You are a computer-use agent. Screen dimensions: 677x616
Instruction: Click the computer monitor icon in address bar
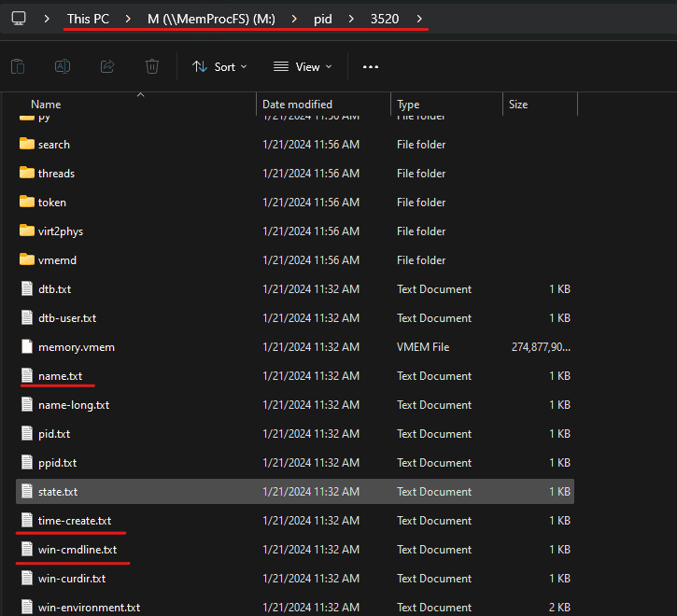pyautogui.click(x=19, y=19)
